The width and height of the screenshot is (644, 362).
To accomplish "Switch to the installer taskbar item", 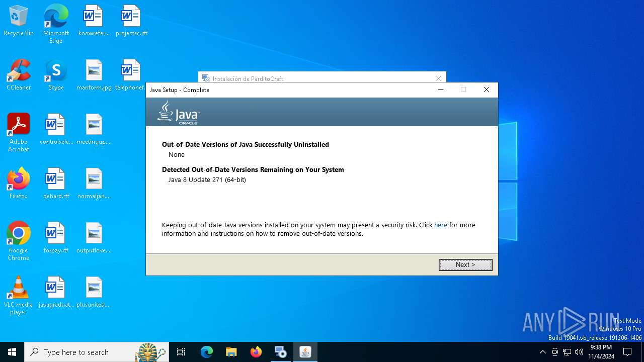I will pyautogui.click(x=281, y=352).
